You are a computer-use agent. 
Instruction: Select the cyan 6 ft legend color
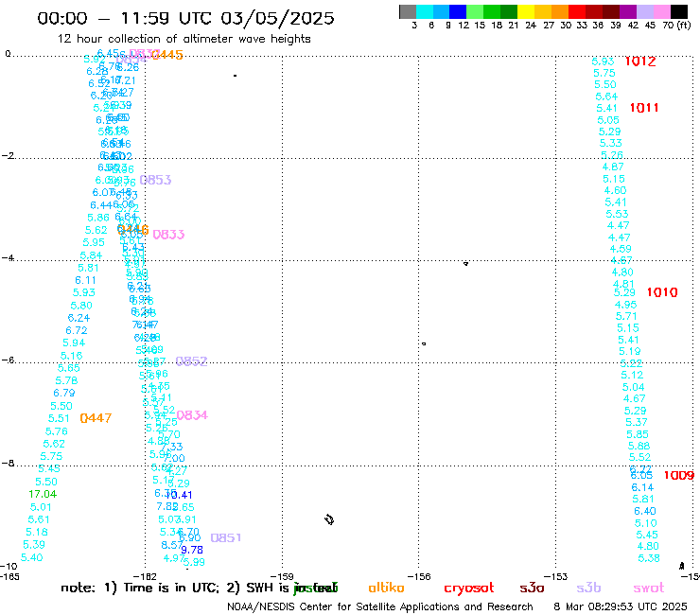425,11
